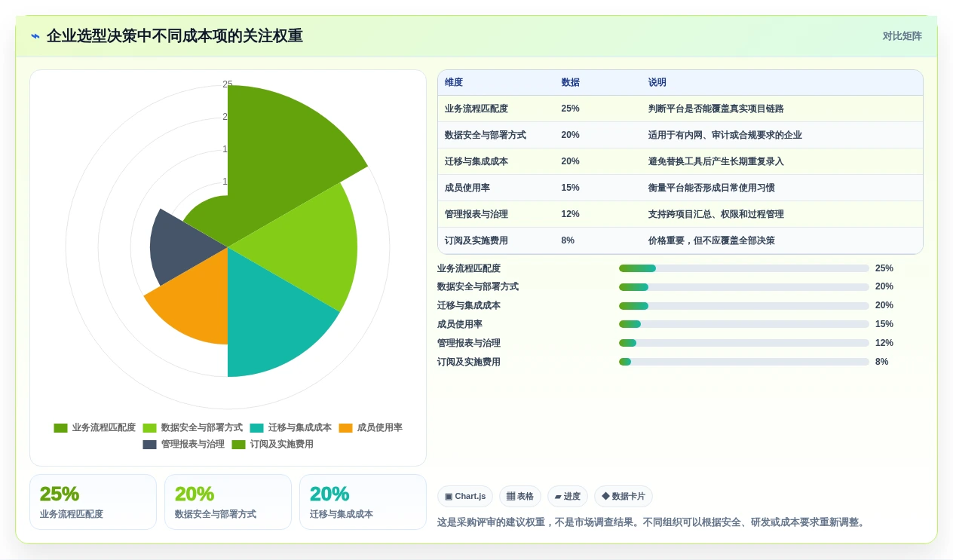Click the 迁移与集成成本 progress bar

744,306
